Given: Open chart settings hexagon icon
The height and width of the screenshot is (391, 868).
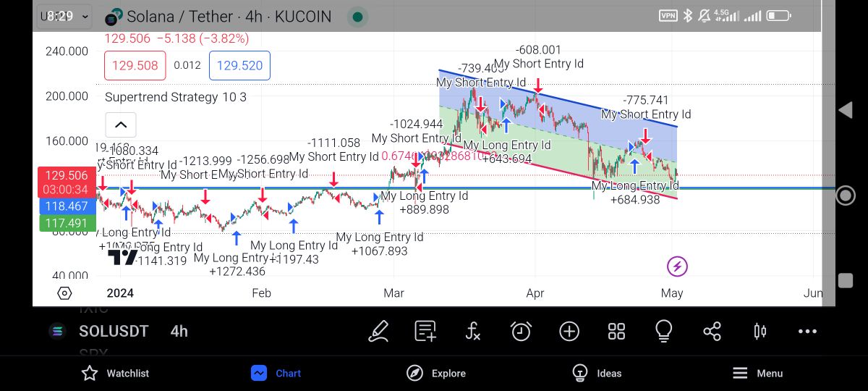Looking at the screenshot, I should [64, 293].
